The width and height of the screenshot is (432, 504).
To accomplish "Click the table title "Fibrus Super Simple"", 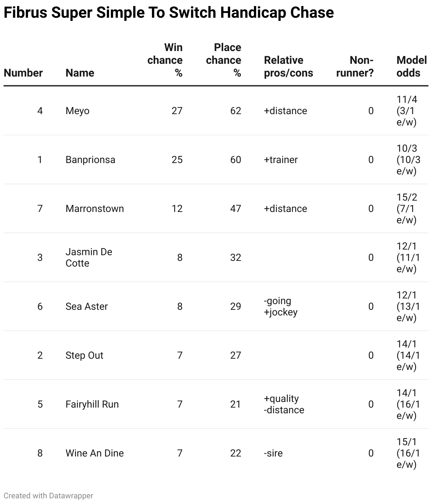I will pos(169,13).
